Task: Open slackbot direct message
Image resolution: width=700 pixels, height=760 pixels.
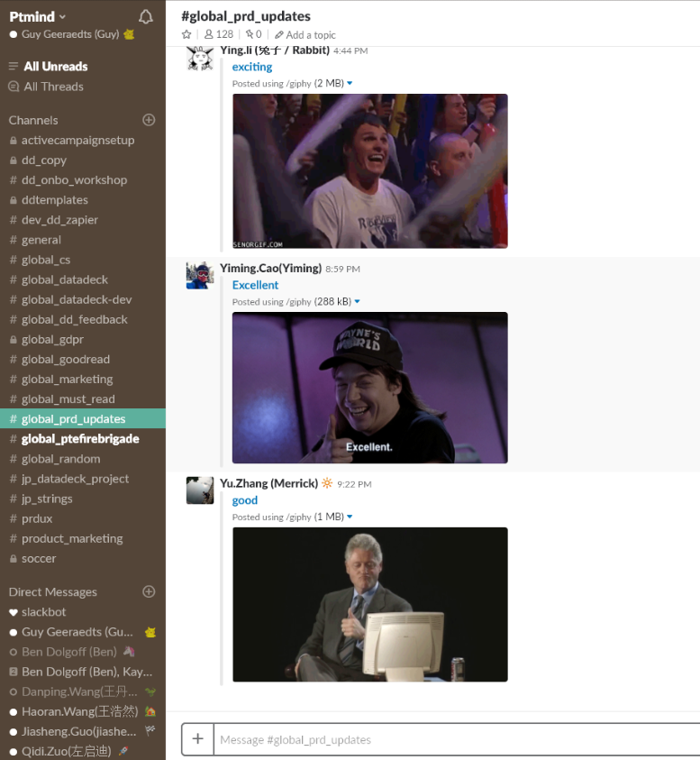Action: [83, 612]
